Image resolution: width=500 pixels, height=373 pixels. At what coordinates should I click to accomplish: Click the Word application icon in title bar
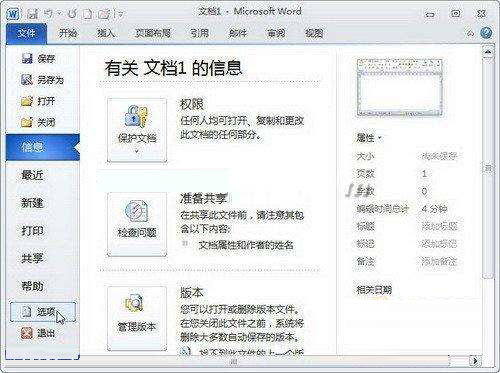(x=13, y=14)
